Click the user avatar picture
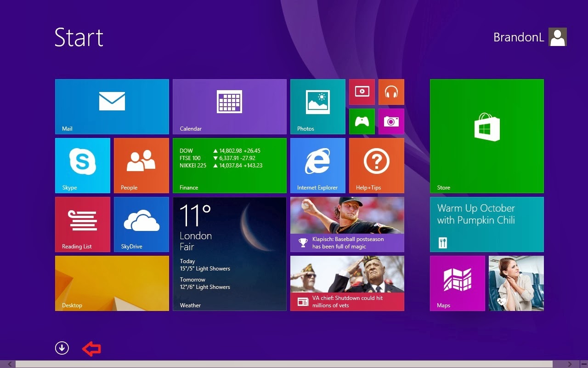588x368 pixels. (x=558, y=37)
